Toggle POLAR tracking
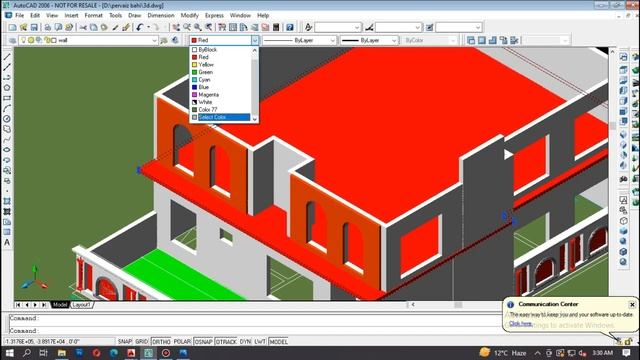640x360 pixels. (182, 342)
